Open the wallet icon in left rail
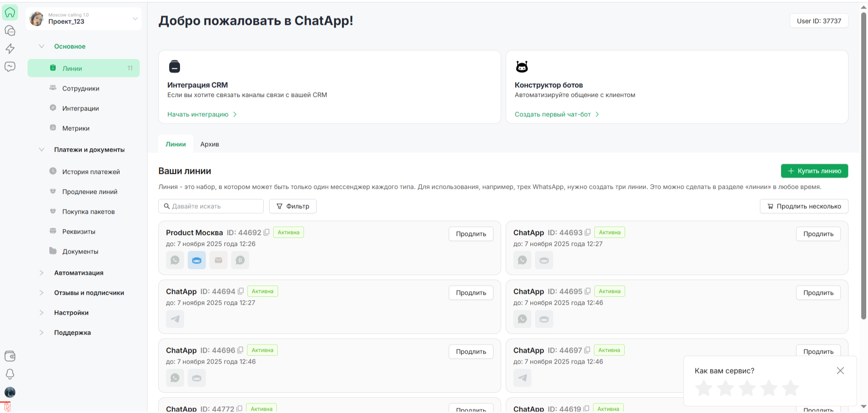This screenshot has height=413, width=868. point(10,356)
